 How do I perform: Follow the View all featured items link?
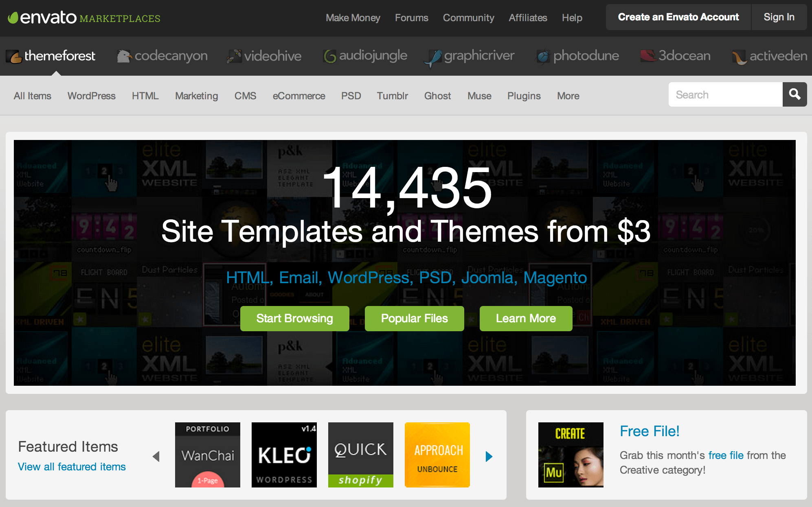tap(72, 467)
